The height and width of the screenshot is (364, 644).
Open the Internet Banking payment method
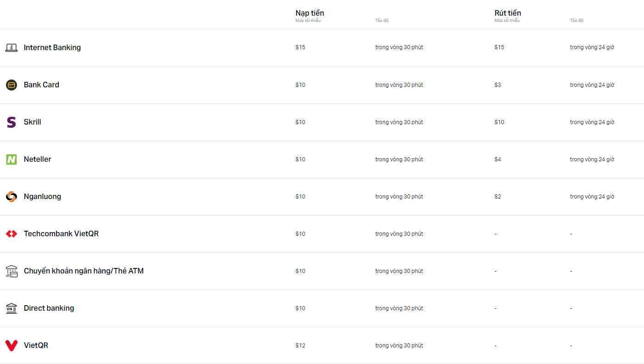[52, 47]
